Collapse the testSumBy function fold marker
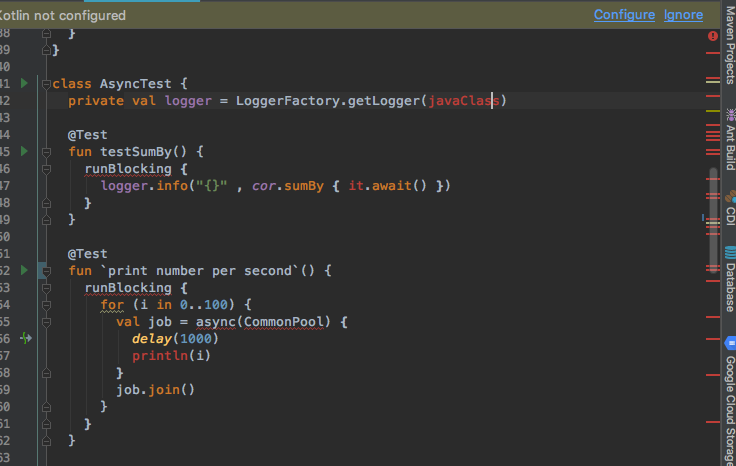 [45, 151]
